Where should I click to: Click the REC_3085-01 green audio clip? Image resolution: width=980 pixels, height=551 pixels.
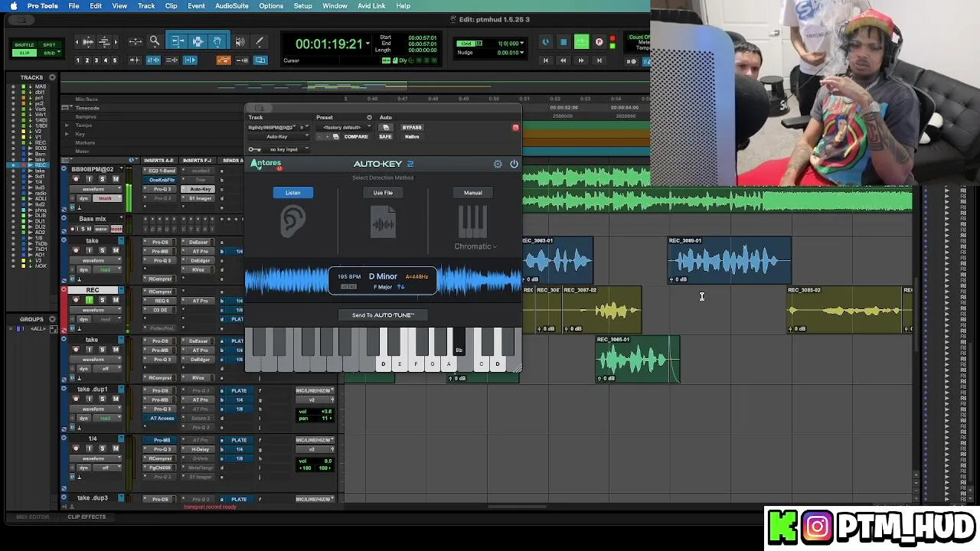637,359
